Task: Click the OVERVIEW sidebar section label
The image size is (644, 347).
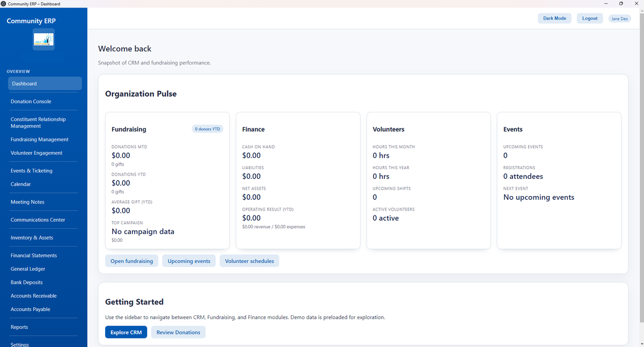Action: 18,71
